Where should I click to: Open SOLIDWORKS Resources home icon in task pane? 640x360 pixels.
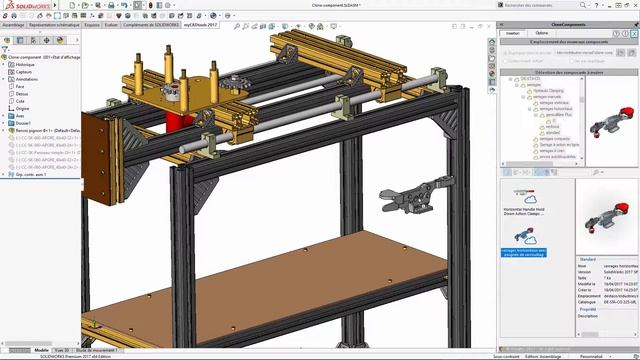492,42
